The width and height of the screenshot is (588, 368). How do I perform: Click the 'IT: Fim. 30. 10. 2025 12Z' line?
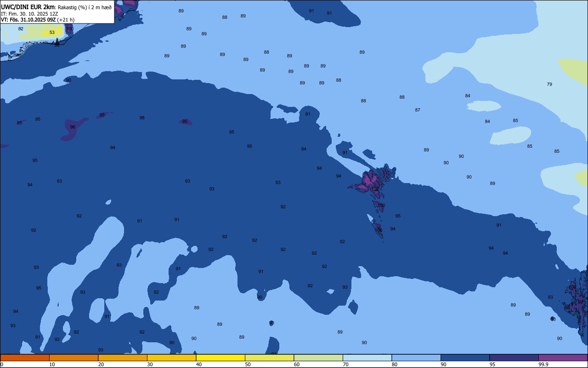pos(29,14)
